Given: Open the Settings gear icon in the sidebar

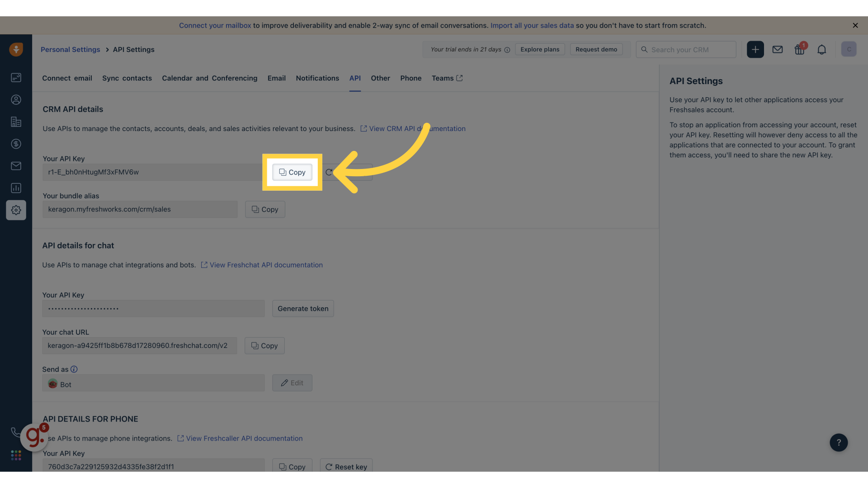Looking at the screenshot, I should pyautogui.click(x=16, y=210).
